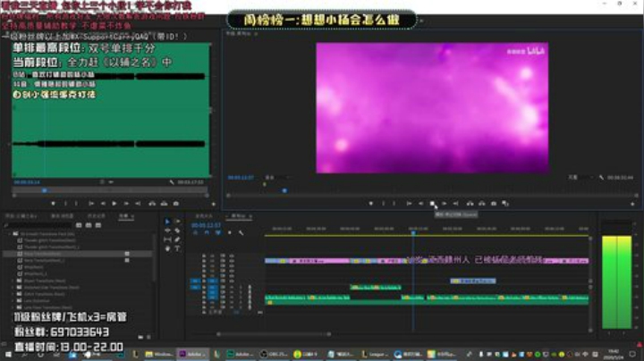Open Comparison View in Program monitor
Viewport: 644px width, 361px height.
(x=505, y=204)
